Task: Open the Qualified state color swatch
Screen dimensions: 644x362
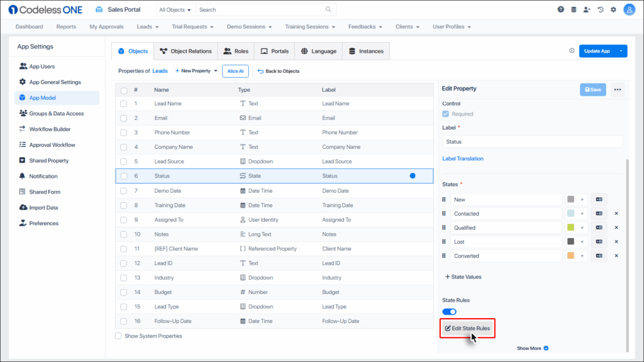Action: 571,228
